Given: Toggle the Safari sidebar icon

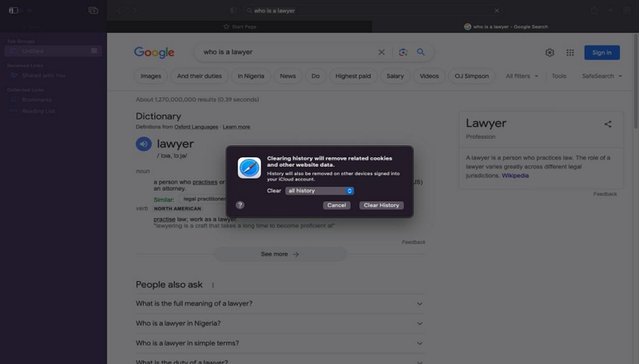Looking at the screenshot, I should pos(14,10).
